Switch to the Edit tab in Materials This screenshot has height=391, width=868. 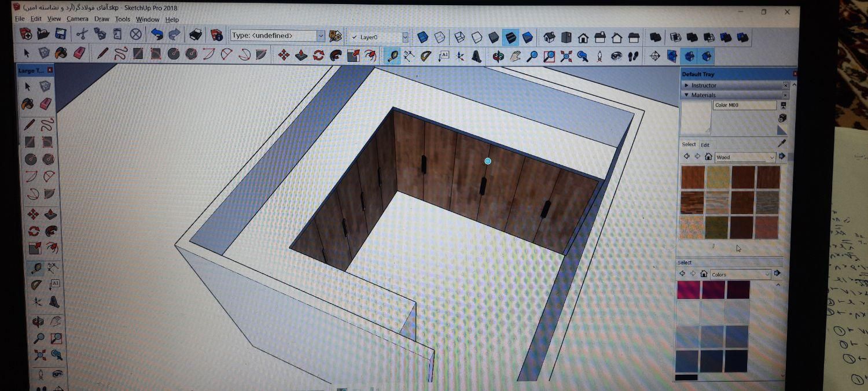coord(705,145)
